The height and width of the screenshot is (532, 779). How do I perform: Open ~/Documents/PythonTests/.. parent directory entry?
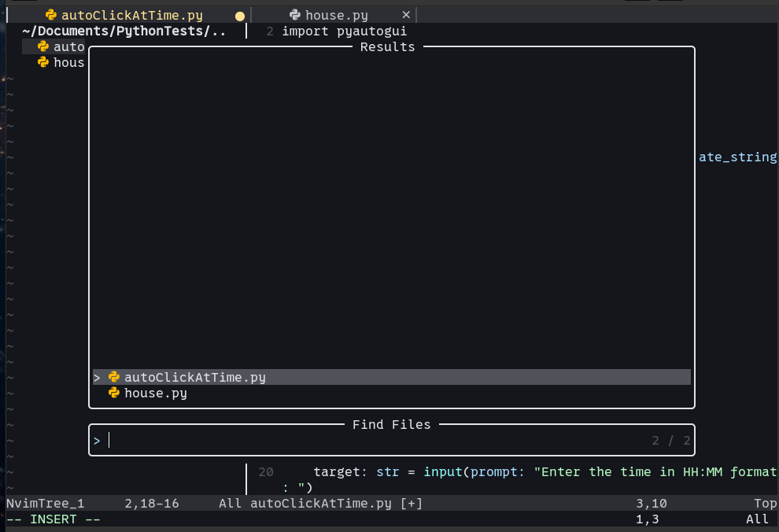124,31
